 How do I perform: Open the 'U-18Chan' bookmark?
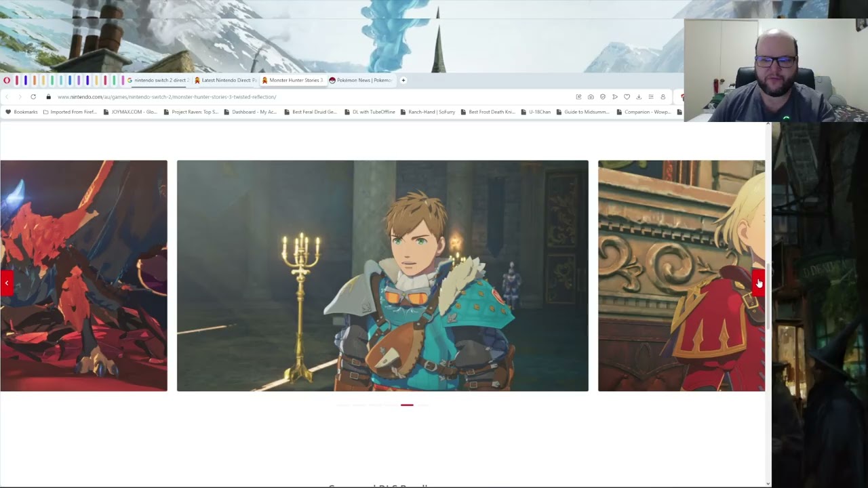[536, 112]
